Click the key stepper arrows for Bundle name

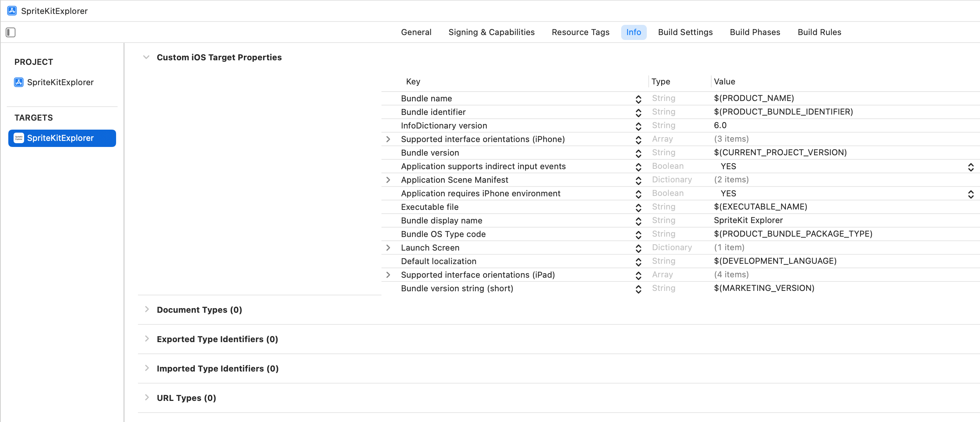click(638, 99)
